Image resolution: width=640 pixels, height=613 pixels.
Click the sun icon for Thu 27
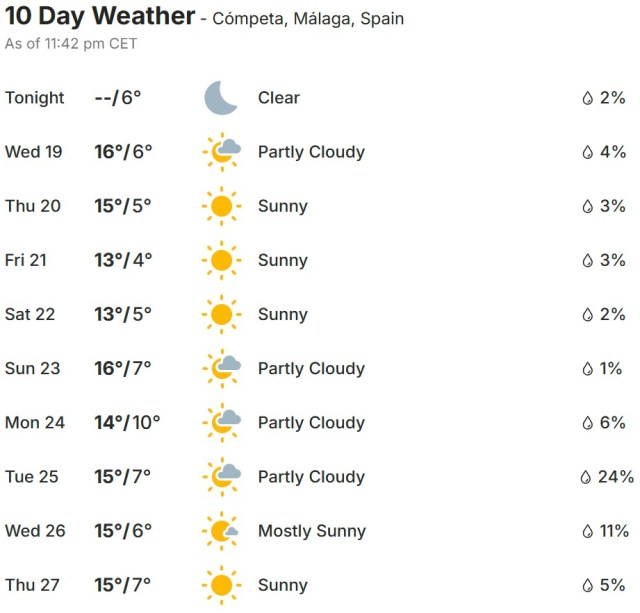click(x=221, y=585)
